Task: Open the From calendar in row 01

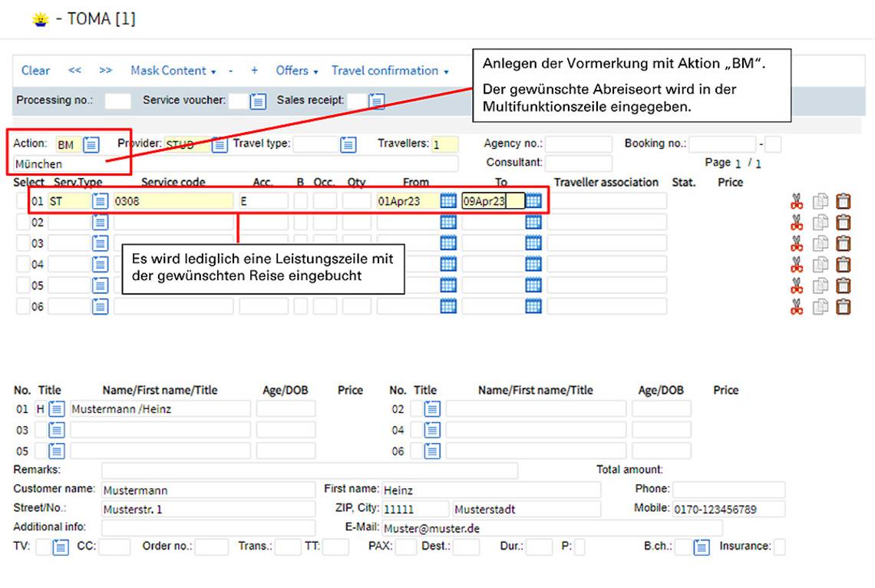Action: pos(448,201)
